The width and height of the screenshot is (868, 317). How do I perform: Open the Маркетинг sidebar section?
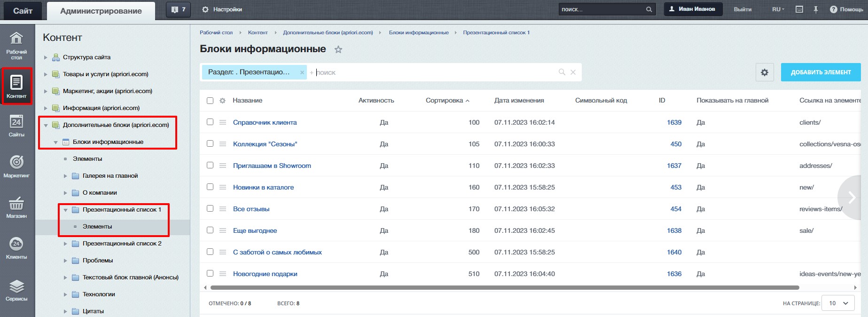(16, 166)
